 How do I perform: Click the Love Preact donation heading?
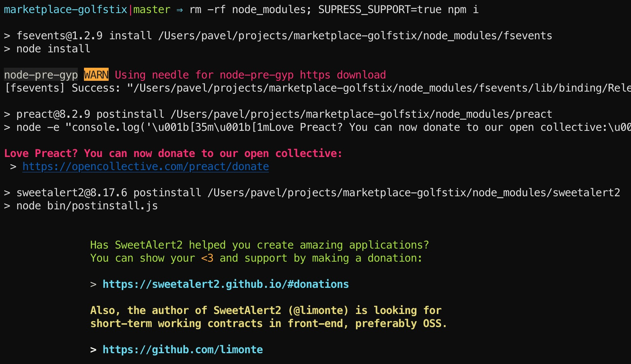coord(172,153)
